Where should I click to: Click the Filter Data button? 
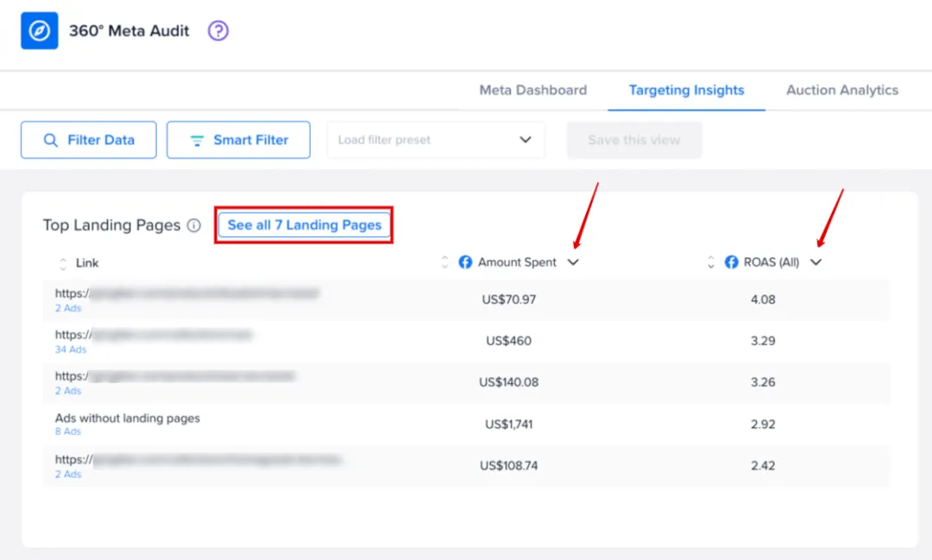[x=89, y=140]
